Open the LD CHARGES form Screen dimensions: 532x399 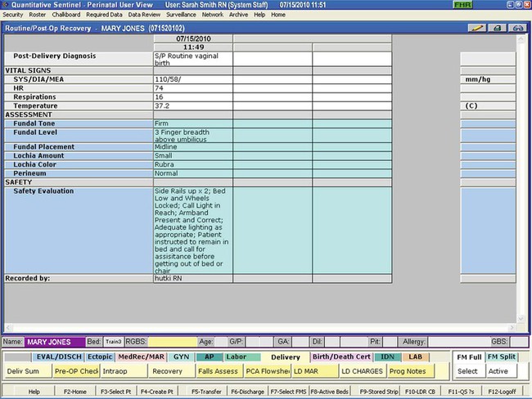tap(363, 371)
